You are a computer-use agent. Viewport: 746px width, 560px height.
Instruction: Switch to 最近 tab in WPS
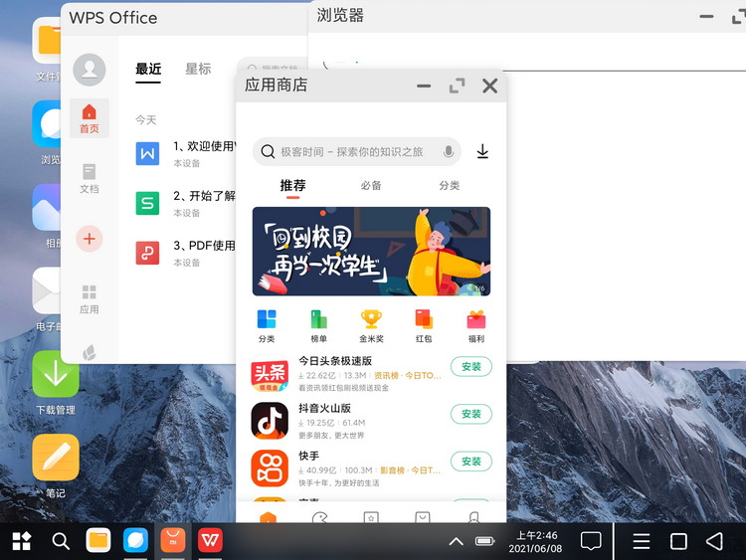point(148,69)
